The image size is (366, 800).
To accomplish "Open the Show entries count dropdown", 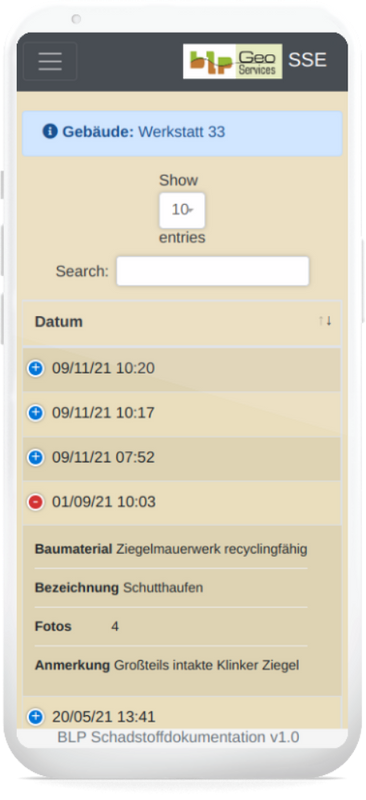I will click(182, 210).
